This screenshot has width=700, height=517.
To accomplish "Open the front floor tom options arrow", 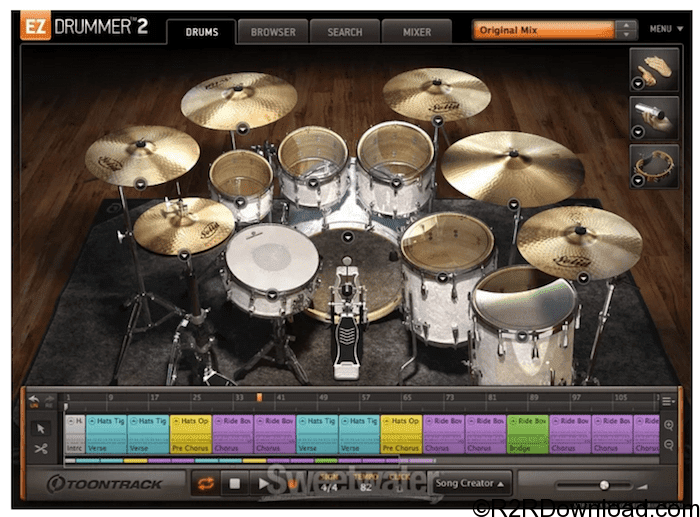I will [x=521, y=336].
